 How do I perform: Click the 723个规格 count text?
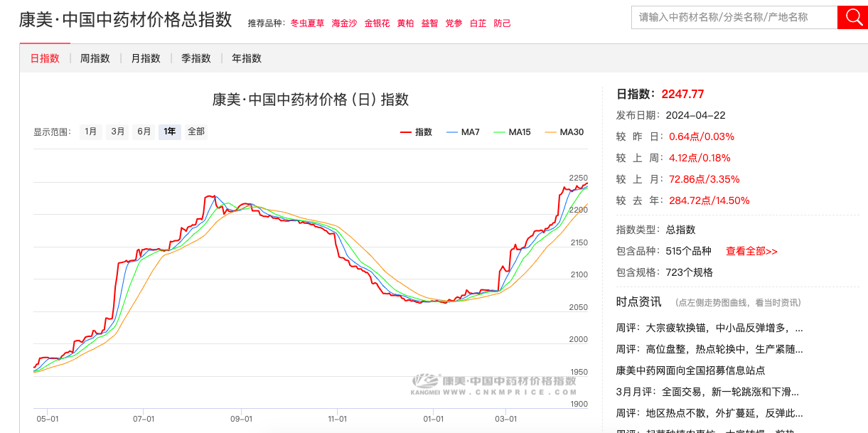[689, 272]
